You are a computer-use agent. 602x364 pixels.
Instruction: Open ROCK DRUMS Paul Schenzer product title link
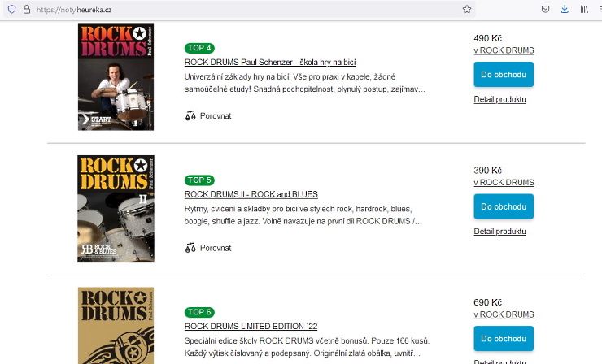(x=270, y=63)
